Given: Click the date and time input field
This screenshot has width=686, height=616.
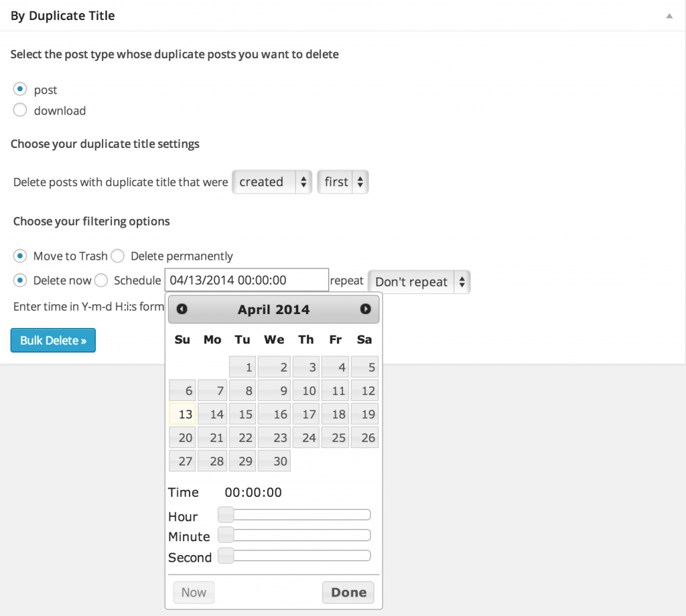Looking at the screenshot, I should pyautogui.click(x=246, y=279).
